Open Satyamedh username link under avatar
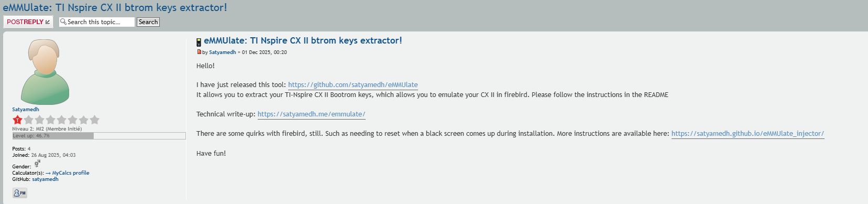The height and width of the screenshot is (204, 868). [x=26, y=110]
